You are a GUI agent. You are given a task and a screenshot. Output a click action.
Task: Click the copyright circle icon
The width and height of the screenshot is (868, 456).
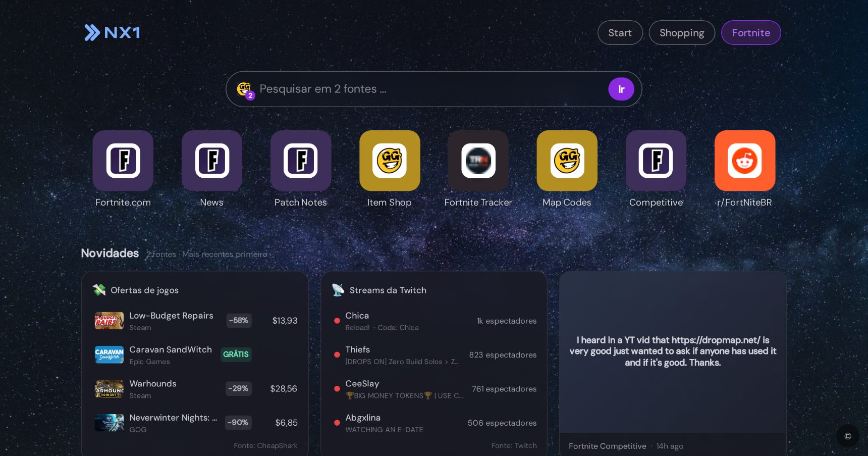[x=848, y=436]
